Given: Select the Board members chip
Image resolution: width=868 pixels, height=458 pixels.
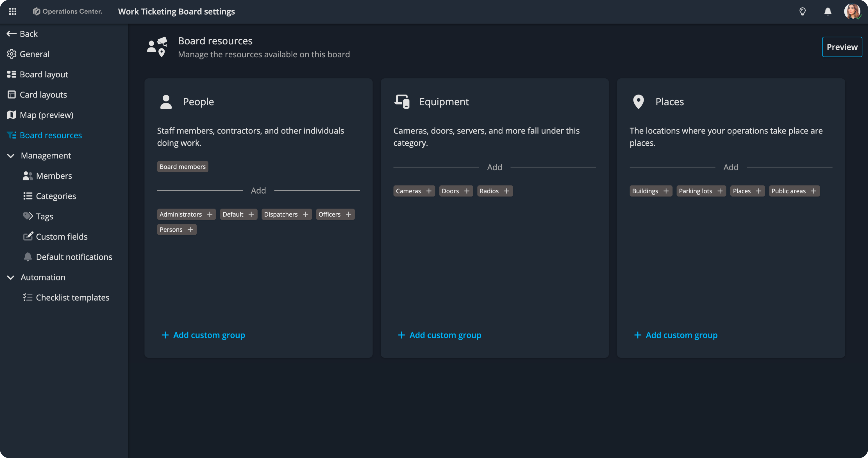Looking at the screenshot, I should tap(182, 167).
